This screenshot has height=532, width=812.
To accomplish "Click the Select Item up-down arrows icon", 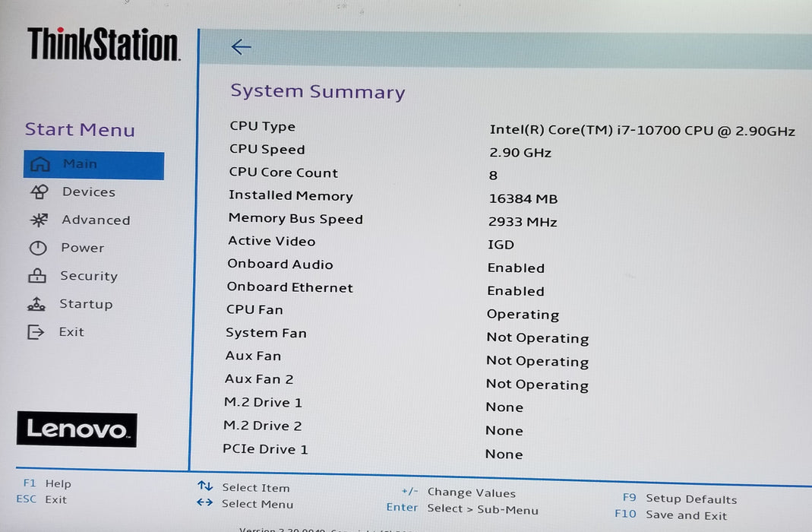I will point(205,486).
